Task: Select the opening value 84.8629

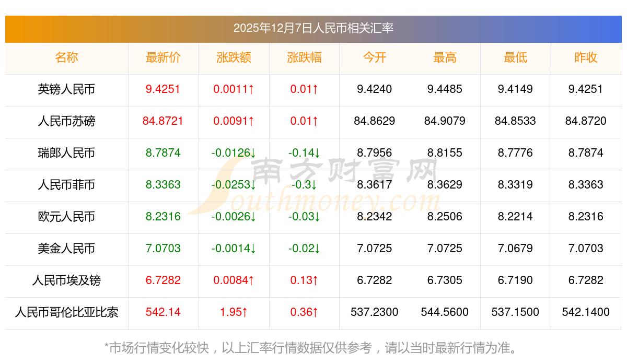Action: click(x=375, y=121)
